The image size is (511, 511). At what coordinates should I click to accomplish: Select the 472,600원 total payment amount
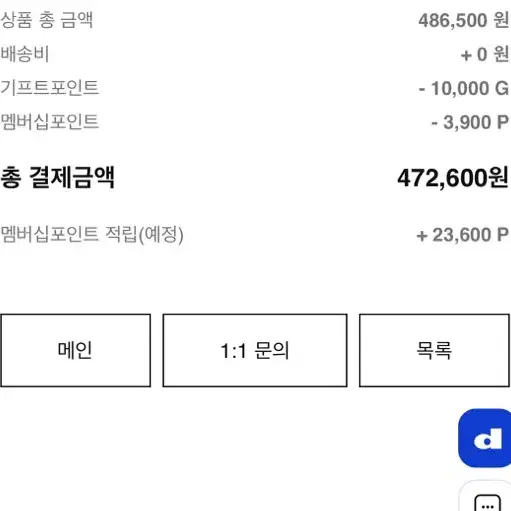453,178
